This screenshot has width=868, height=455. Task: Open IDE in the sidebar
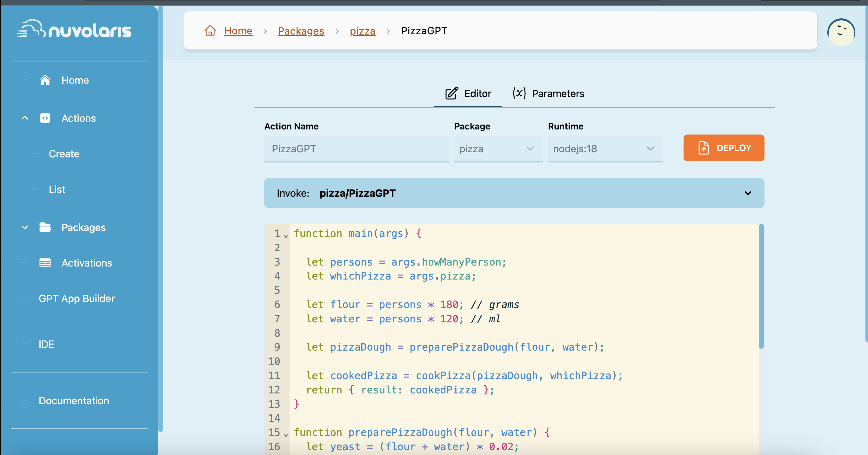46,344
